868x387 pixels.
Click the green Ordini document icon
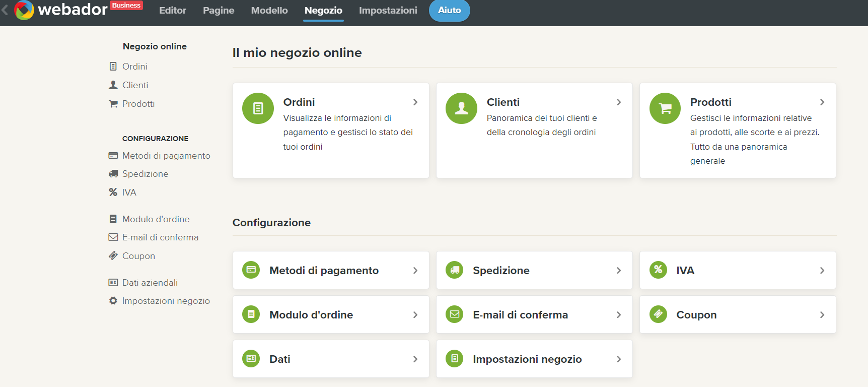[x=258, y=108]
